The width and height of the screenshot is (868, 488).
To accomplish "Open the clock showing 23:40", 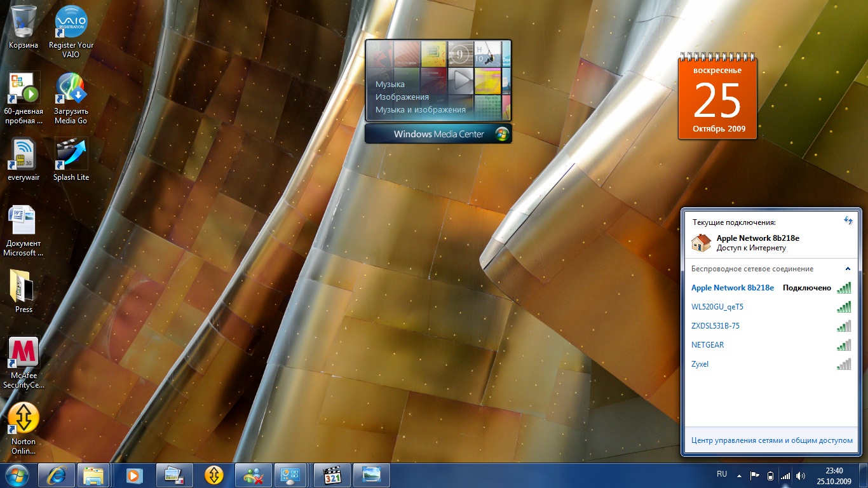I will point(834,475).
